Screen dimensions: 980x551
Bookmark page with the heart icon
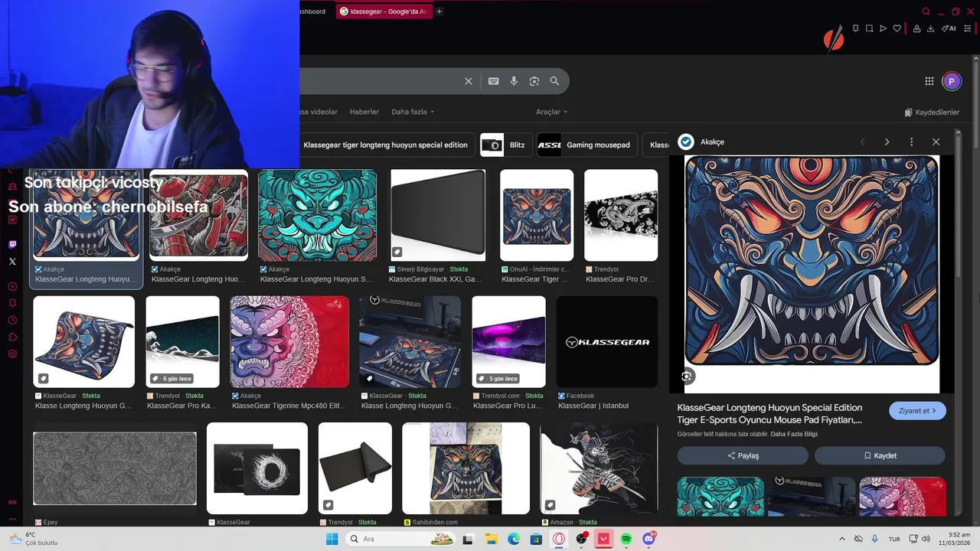[x=897, y=28]
